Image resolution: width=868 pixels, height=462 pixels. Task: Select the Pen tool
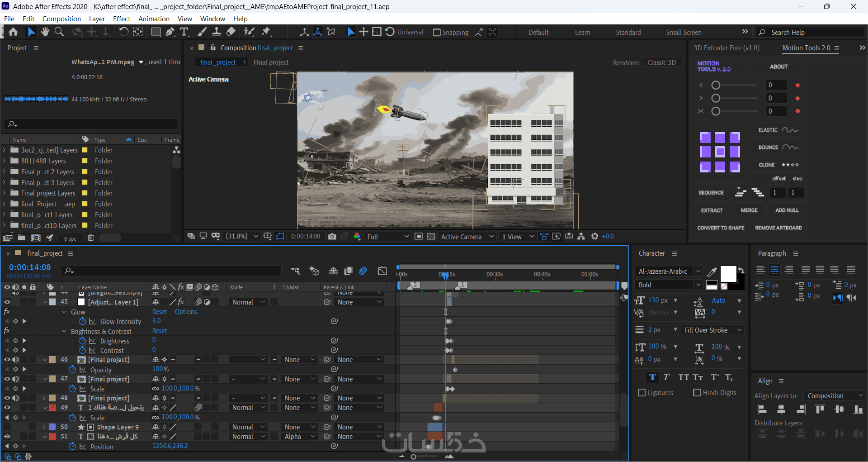[170, 32]
